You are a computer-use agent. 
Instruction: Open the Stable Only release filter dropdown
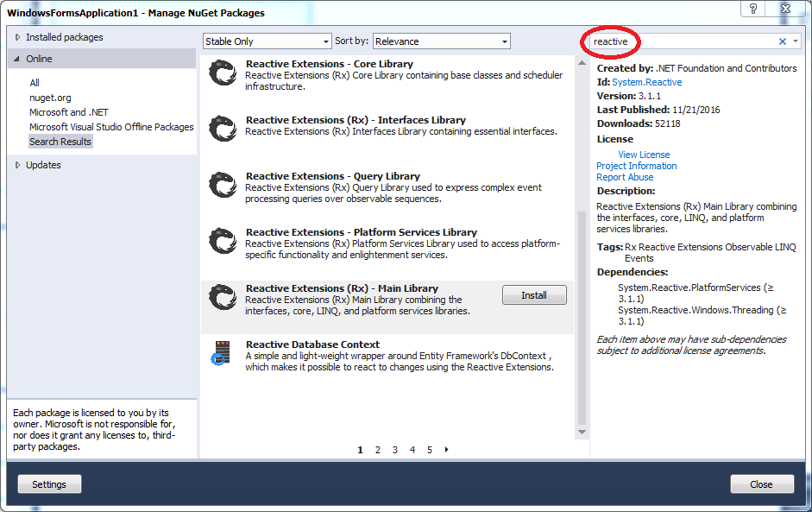click(x=267, y=41)
